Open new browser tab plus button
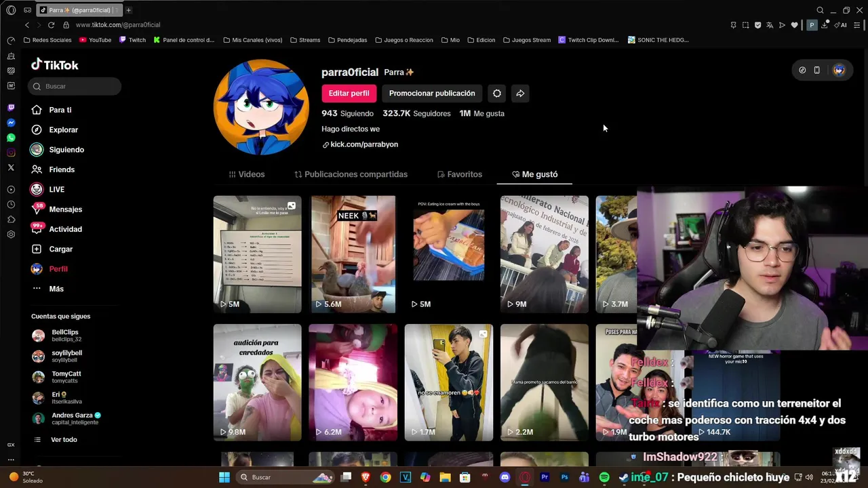Viewport: 868px width, 488px height. coord(128,10)
